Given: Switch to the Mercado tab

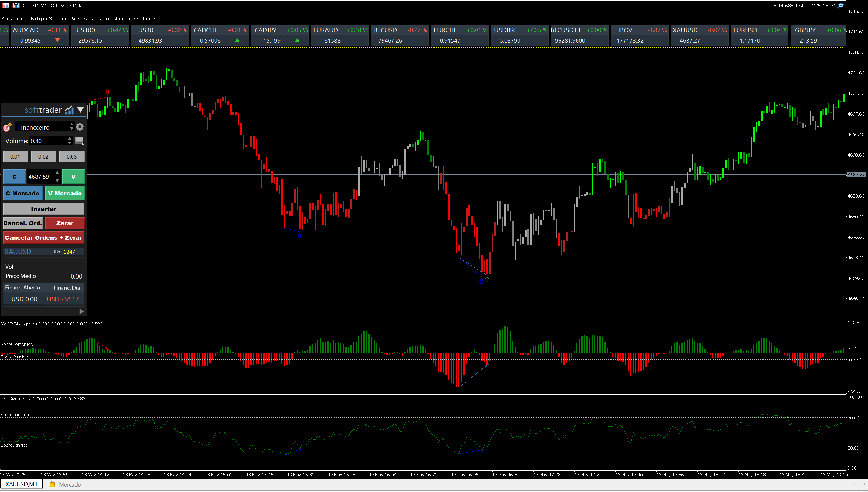Looking at the screenshot, I should tap(65, 484).
